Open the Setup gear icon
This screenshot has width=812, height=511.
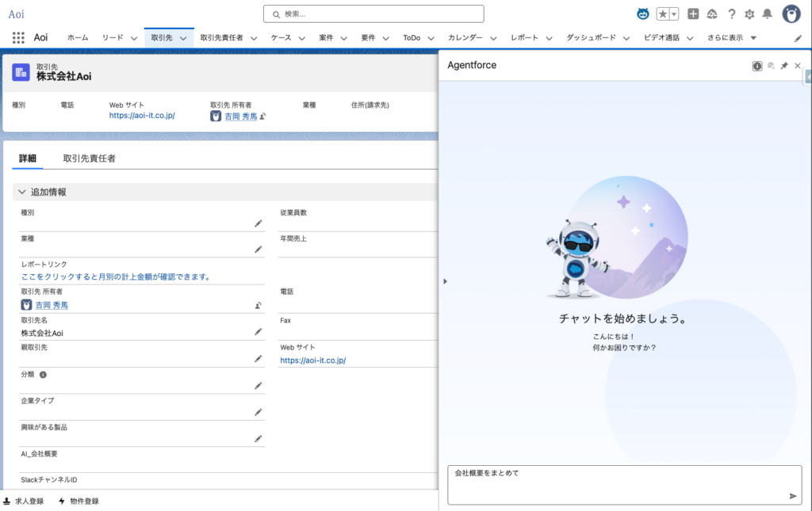749,14
